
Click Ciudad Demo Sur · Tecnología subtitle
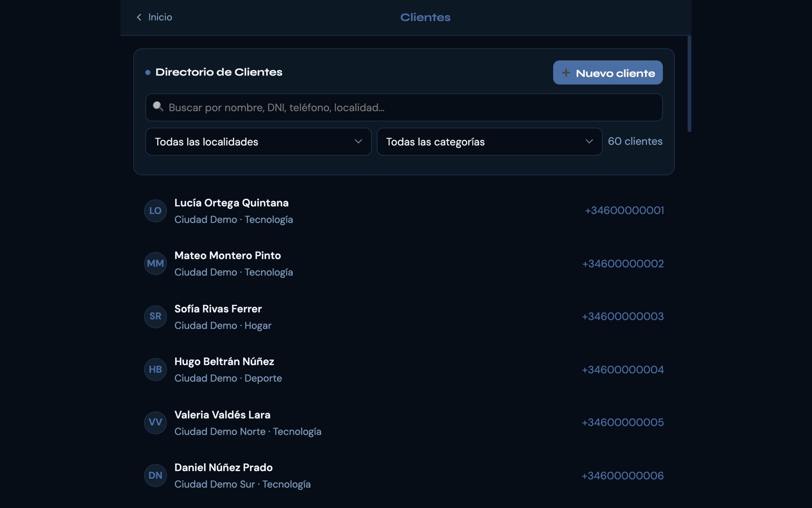[243, 485]
